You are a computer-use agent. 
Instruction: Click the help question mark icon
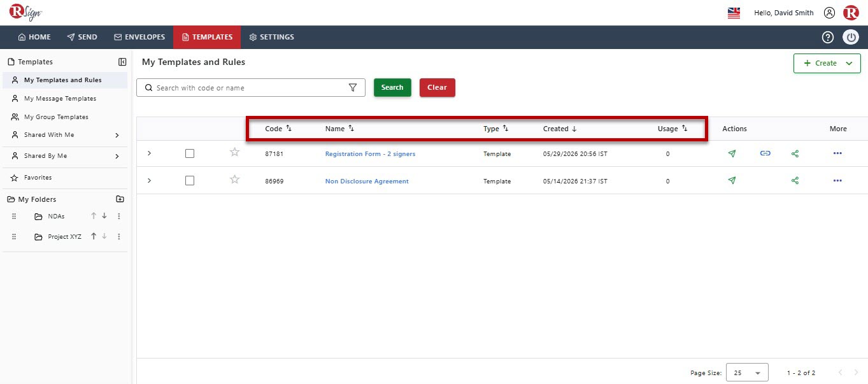[x=828, y=37]
